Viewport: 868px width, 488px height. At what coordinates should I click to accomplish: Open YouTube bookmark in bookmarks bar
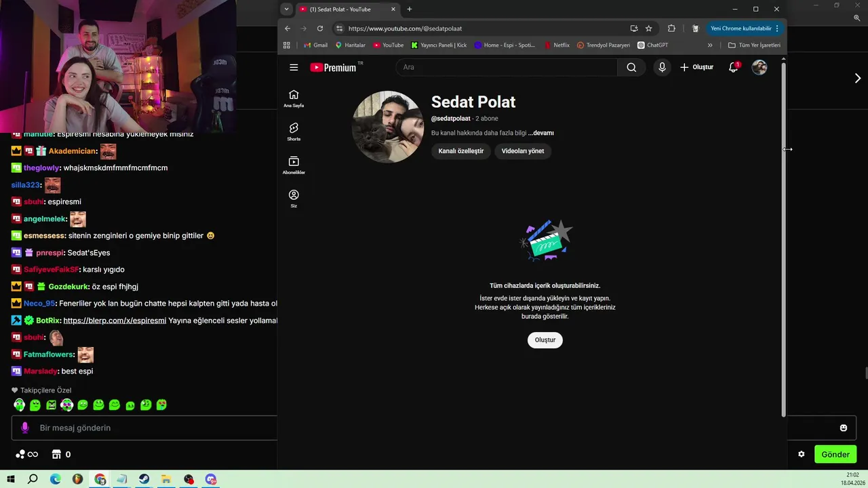(x=388, y=45)
